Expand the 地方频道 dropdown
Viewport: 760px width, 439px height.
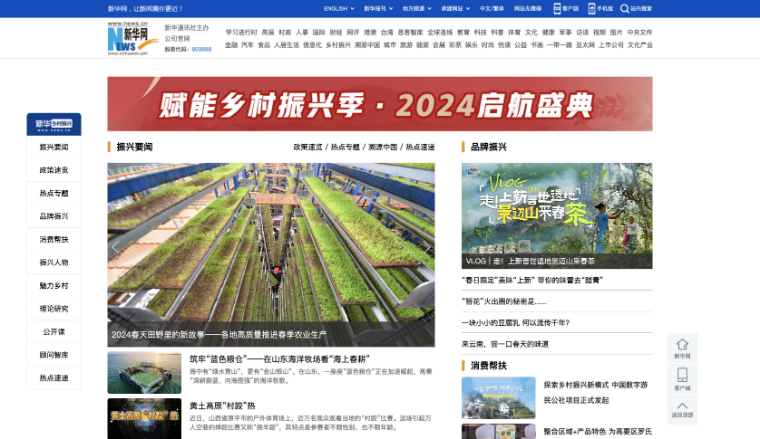[x=417, y=8]
